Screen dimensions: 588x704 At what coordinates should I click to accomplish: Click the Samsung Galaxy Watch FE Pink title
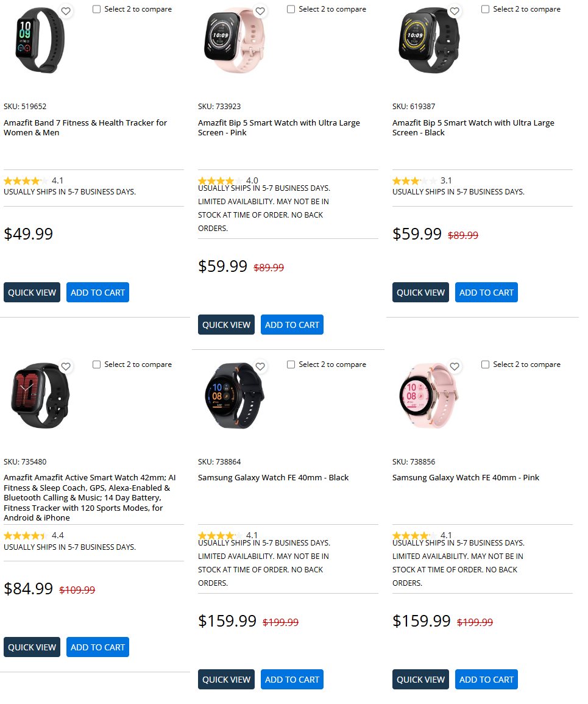466,477
